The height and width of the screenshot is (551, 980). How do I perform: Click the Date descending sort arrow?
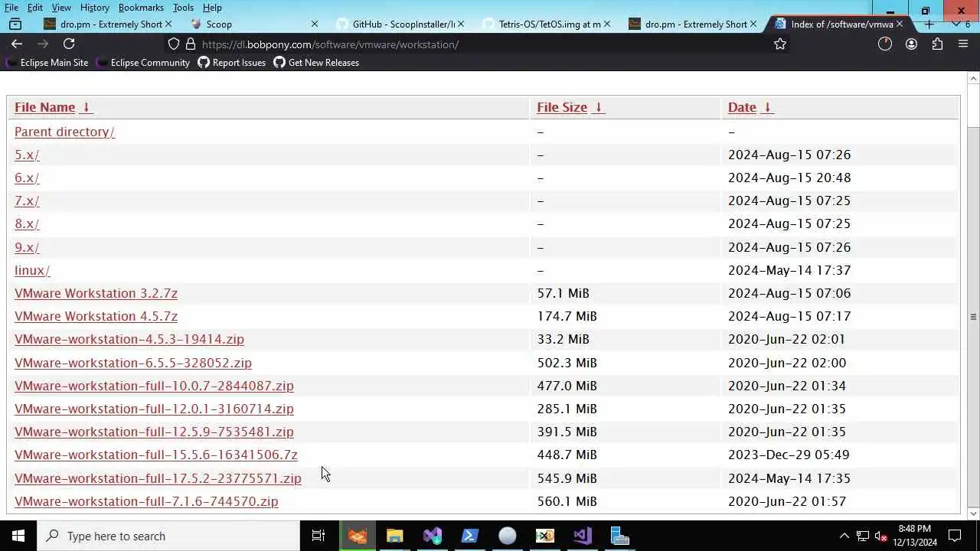click(767, 107)
